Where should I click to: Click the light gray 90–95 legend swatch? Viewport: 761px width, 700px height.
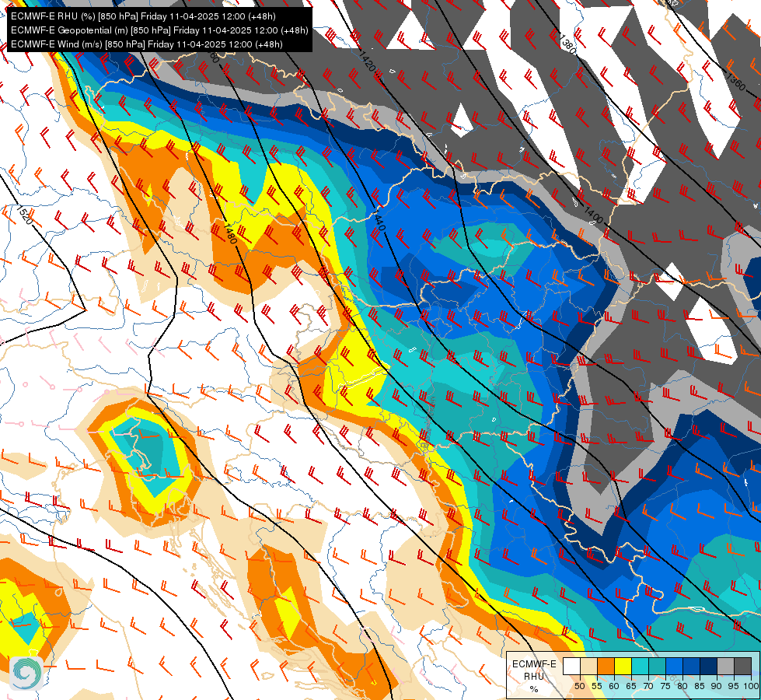pos(725,666)
